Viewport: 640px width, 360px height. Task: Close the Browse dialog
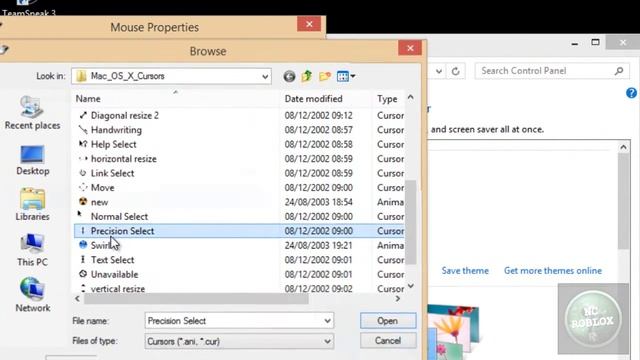click(x=410, y=48)
